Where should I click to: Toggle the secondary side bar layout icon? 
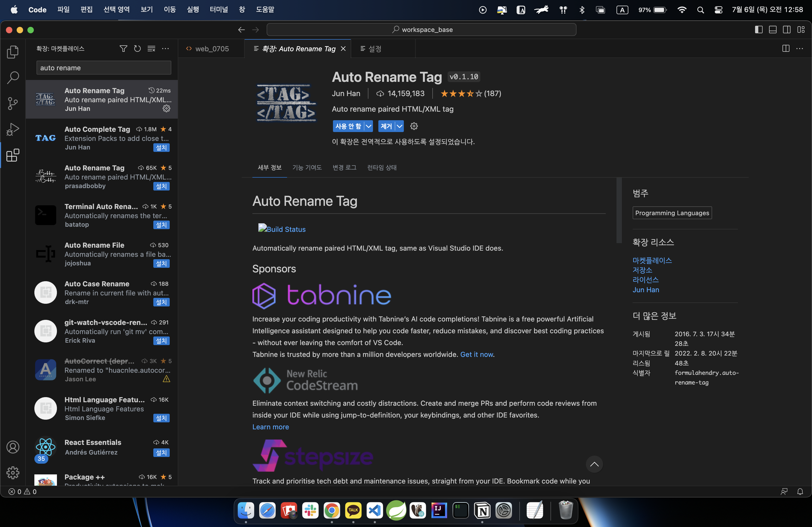[786, 30]
